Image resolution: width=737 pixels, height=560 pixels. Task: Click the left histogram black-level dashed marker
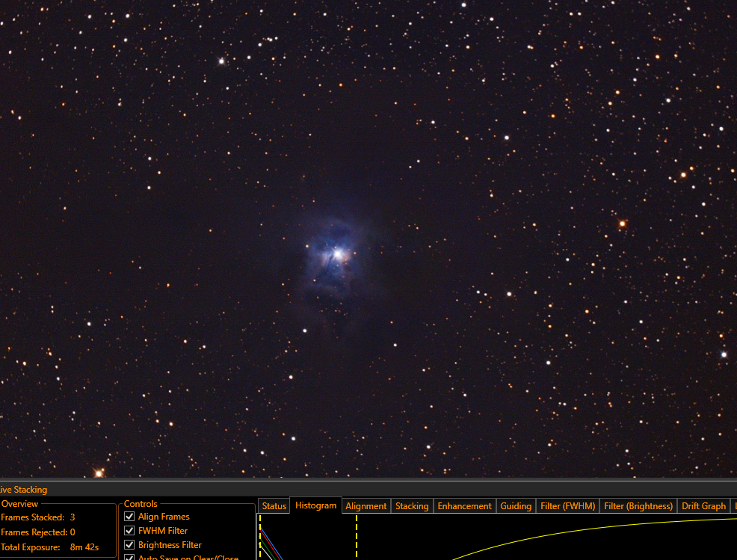pos(260,537)
